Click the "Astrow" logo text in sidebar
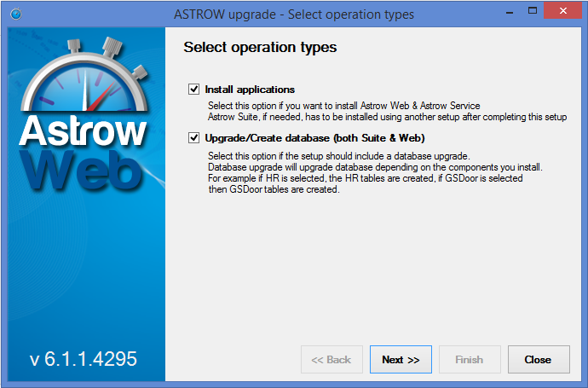 click(84, 133)
